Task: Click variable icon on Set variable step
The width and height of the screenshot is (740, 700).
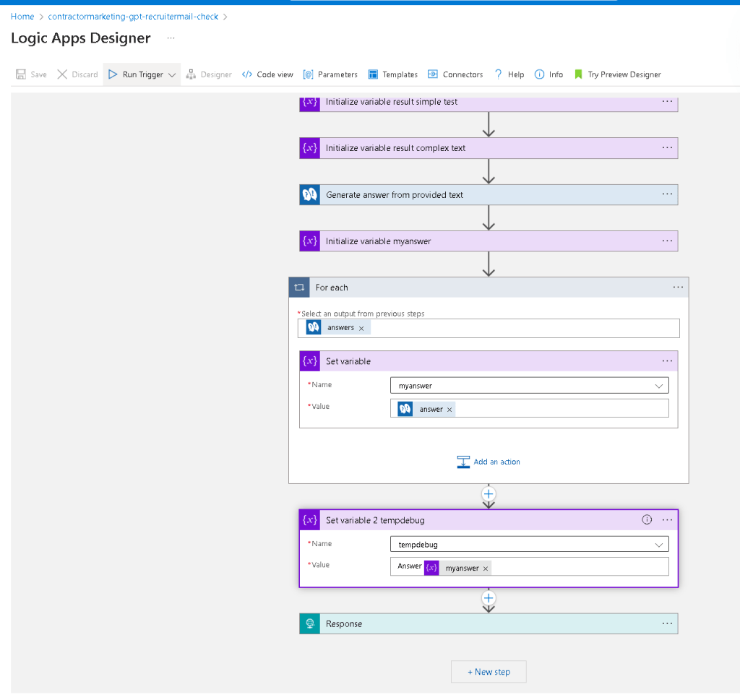Action: (309, 361)
